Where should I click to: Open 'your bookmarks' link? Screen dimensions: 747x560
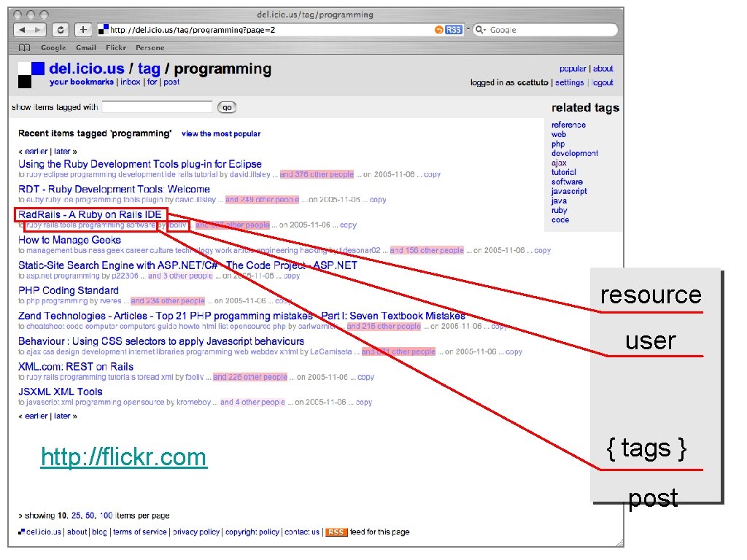point(82,82)
